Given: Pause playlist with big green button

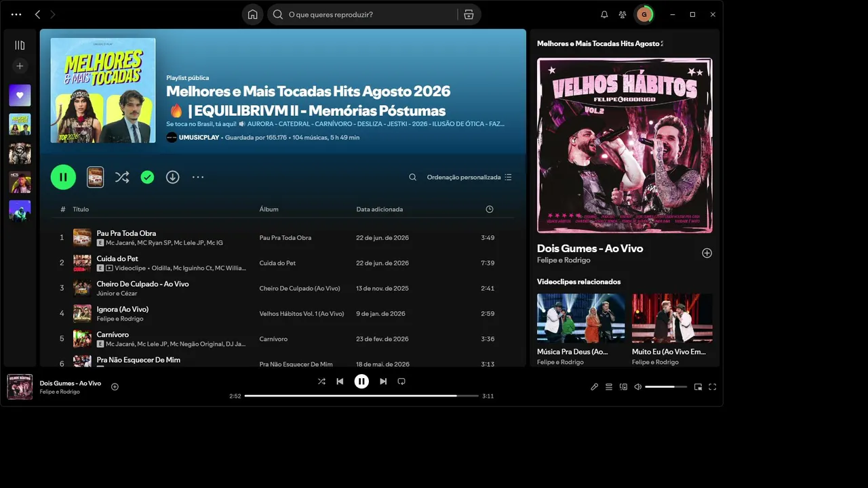Looking at the screenshot, I should tap(63, 177).
